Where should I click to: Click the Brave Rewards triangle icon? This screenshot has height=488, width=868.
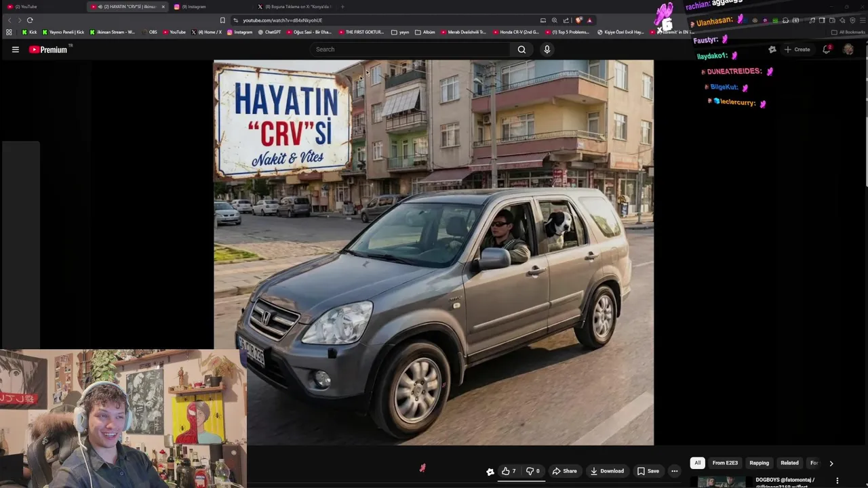coord(589,20)
